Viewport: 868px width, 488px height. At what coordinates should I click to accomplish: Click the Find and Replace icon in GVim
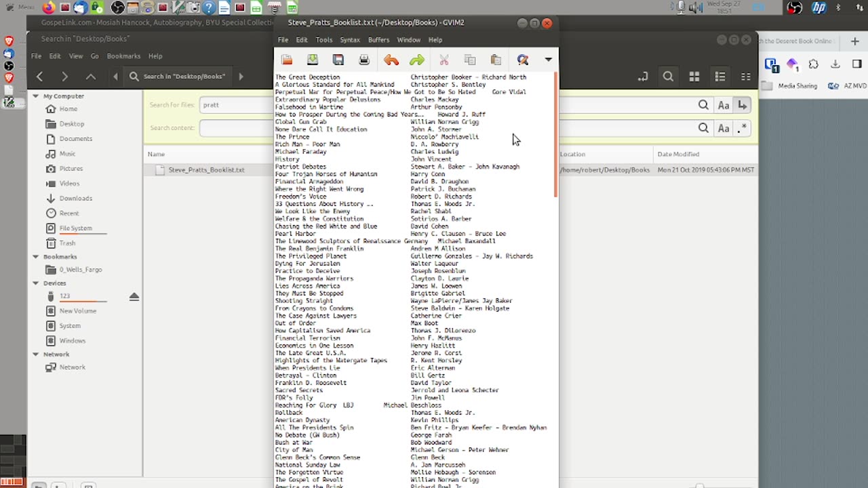point(522,60)
